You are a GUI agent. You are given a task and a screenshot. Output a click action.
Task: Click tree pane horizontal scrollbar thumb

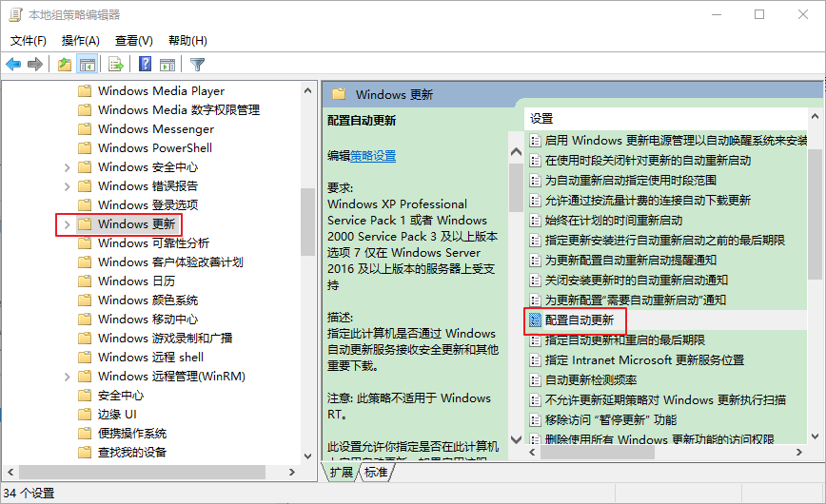coord(142,472)
